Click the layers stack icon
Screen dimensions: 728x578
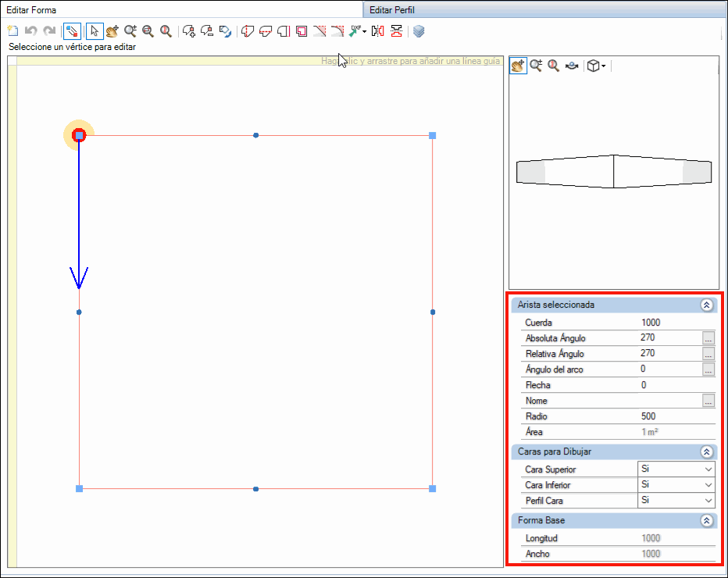tap(419, 31)
